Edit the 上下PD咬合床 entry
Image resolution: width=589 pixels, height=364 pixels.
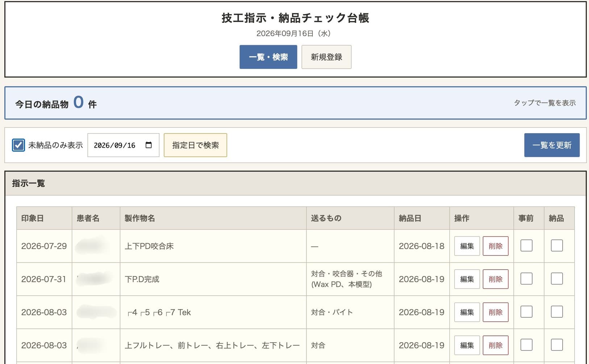tap(467, 246)
